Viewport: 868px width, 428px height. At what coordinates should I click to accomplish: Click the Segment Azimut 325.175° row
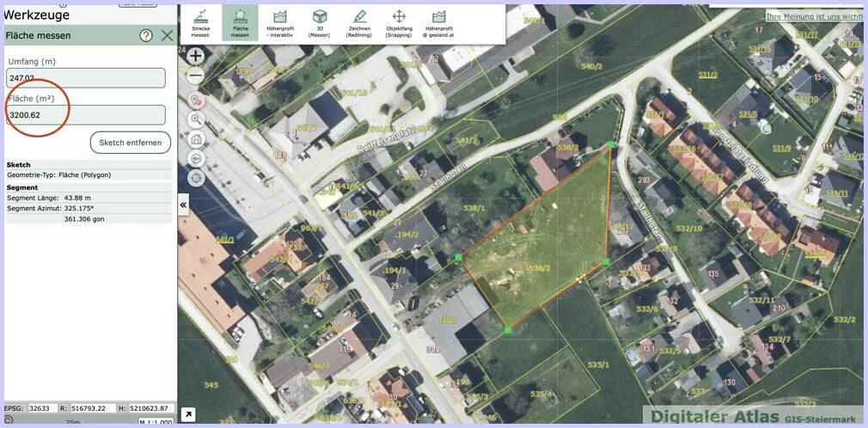(89, 208)
